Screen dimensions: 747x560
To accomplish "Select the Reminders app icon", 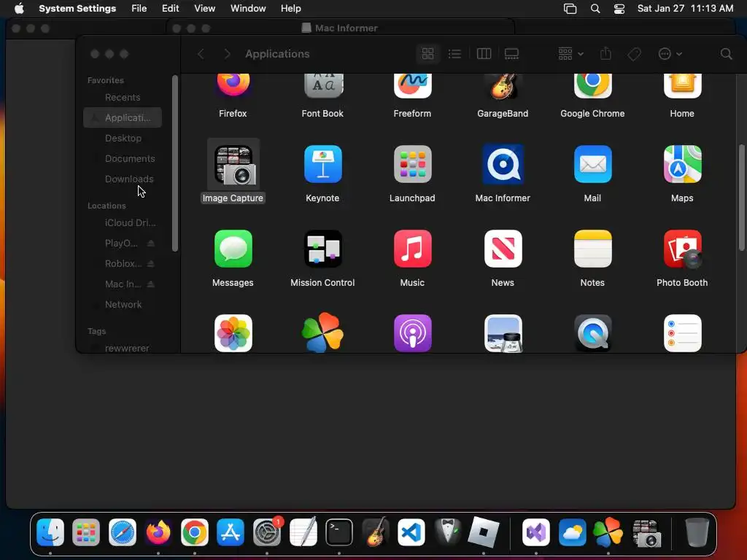I will [x=682, y=333].
